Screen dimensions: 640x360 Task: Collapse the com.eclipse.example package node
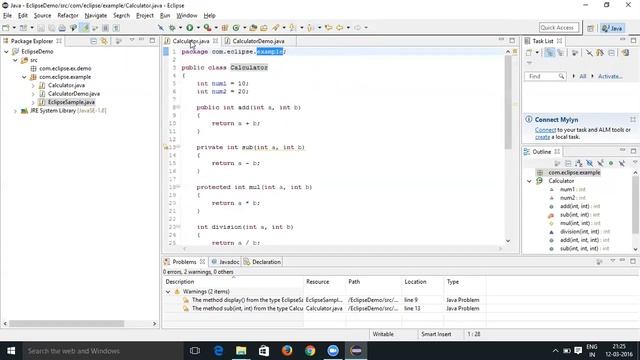(24, 77)
